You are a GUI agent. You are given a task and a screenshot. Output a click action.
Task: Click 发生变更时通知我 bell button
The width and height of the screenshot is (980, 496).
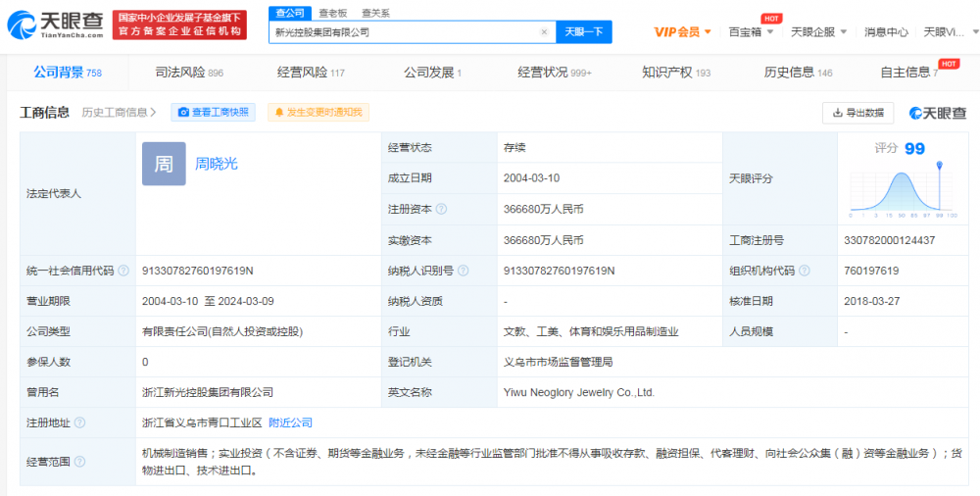coord(318,113)
